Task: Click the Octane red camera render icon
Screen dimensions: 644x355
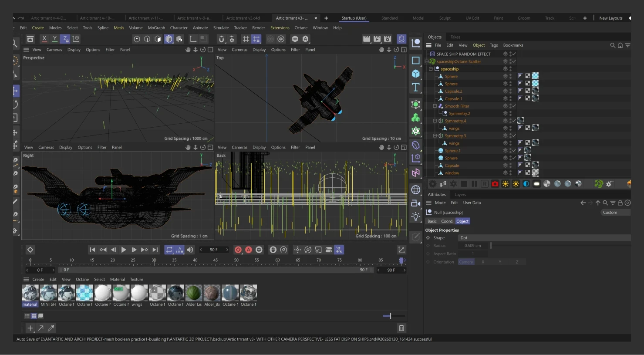Action: [495, 184]
